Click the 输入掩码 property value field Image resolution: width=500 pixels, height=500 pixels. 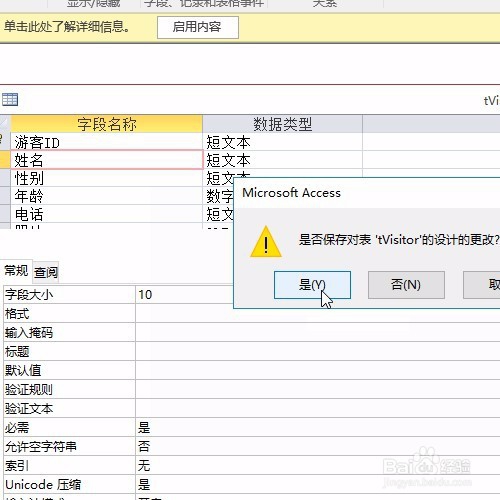tap(318, 333)
